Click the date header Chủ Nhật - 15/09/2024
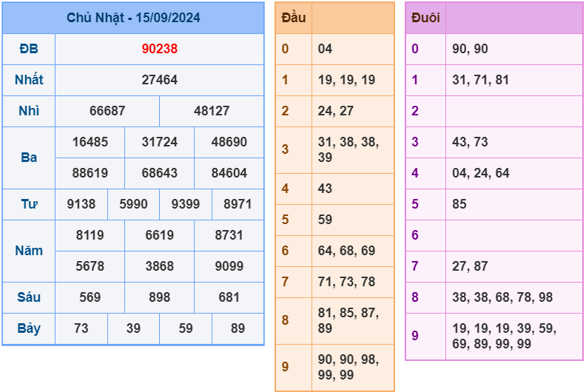586x392 pixels. [x=133, y=18]
